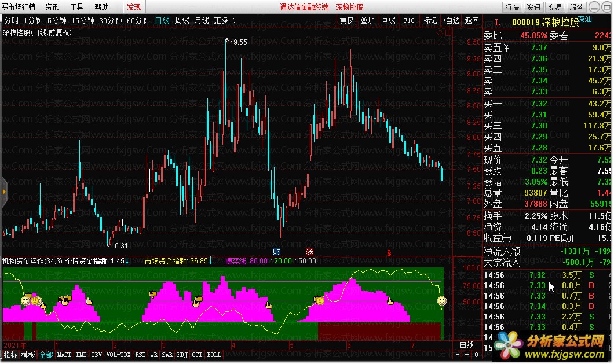Switch to 30分钟 period
614x364 pixels.
[111, 20]
